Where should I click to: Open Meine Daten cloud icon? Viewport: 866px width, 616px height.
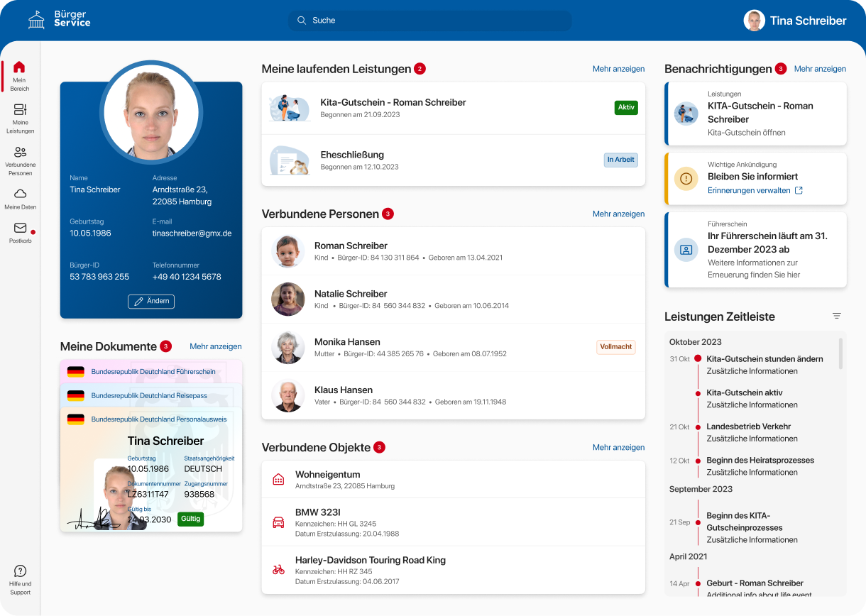(20, 194)
